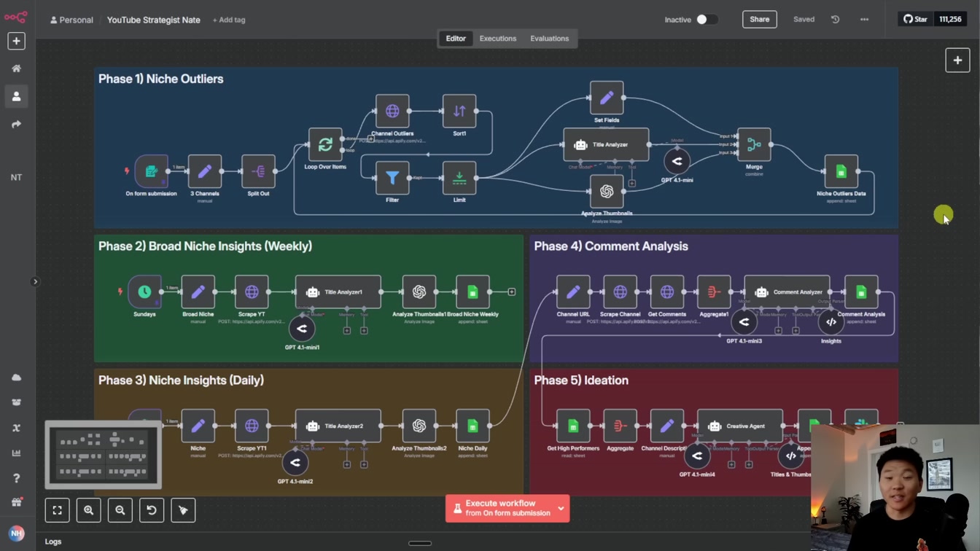Click the NH user avatar
This screenshot has height=551, width=980.
click(x=16, y=534)
